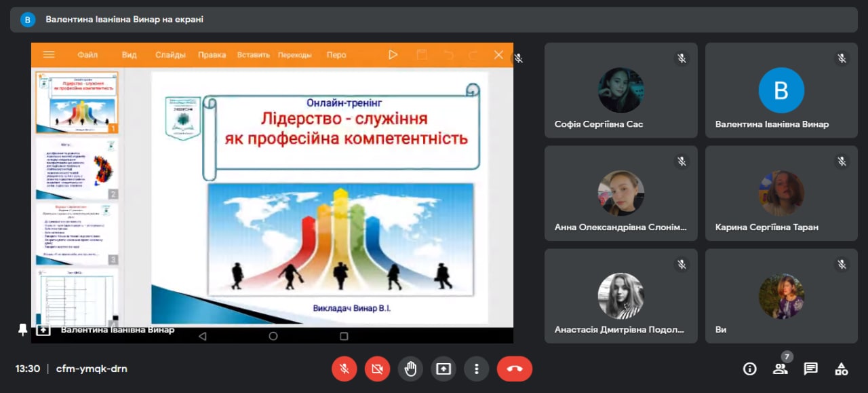This screenshot has width=868, height=393.
Task: Open the chat messages panel
Action: click(x=810, y=369)
